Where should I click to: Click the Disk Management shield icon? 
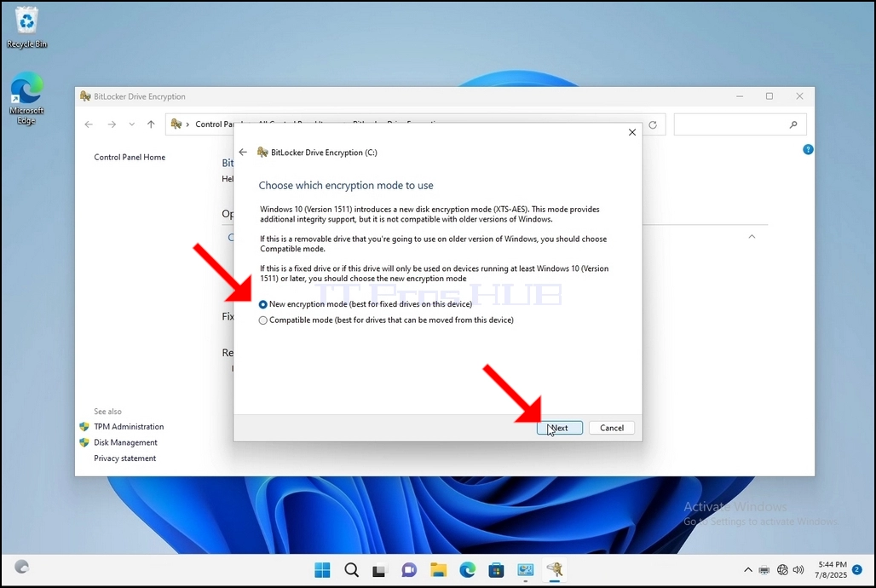[84, 442]
